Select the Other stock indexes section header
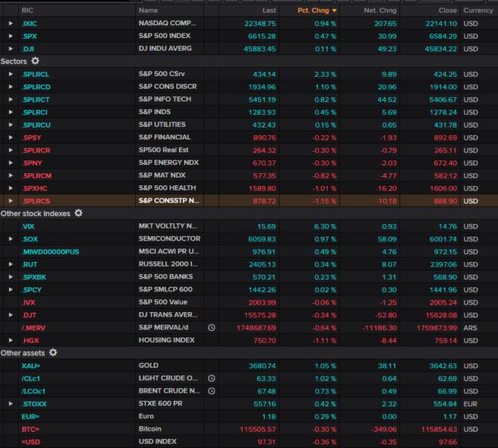 point(35,214)
